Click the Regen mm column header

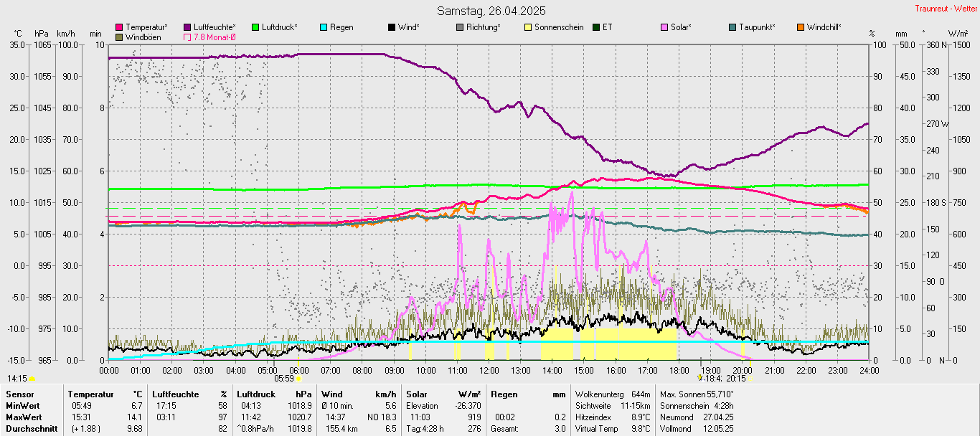pos(528,394)
